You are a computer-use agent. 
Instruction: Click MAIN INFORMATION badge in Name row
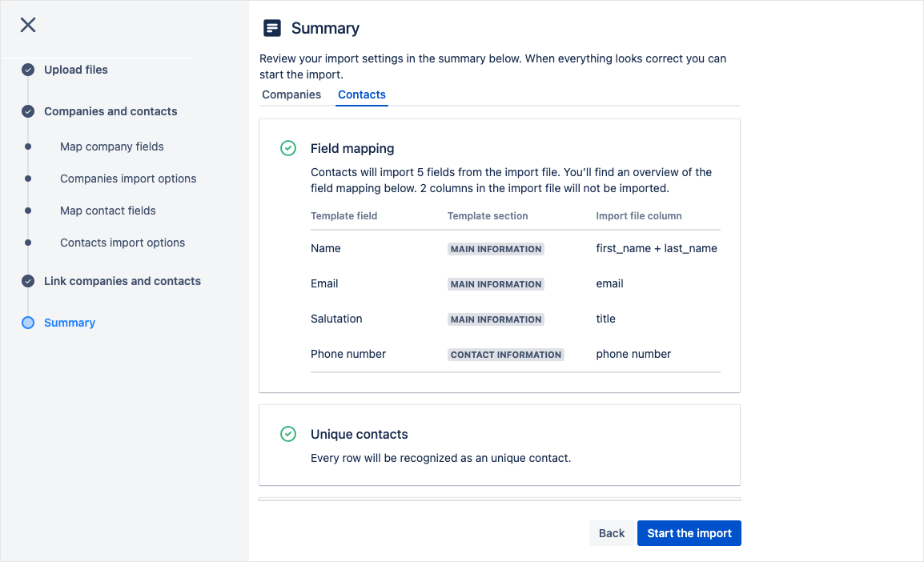496,249
